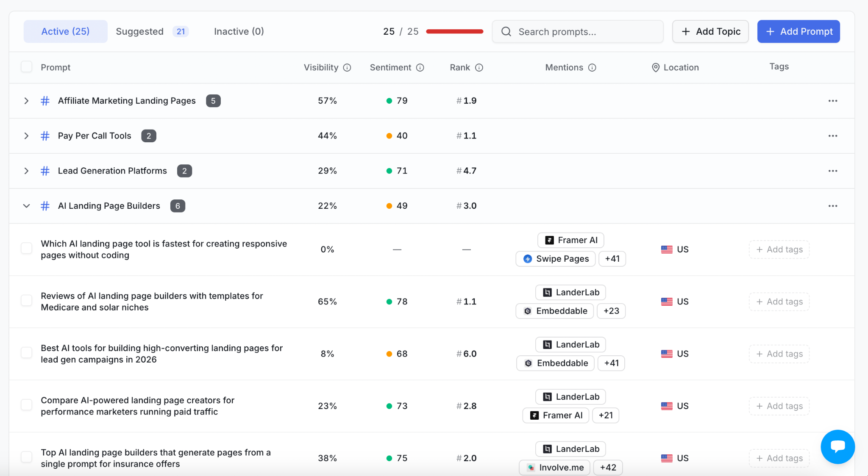Screen dimensions: 868x476
Task: Collapse the AI Landing Page Builders topic
Action: click(26, 206)
